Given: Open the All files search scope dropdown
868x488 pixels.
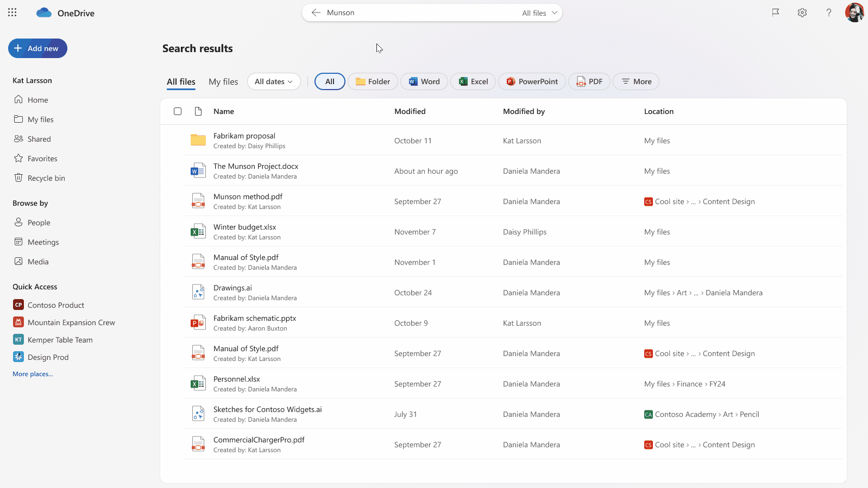Looking at the screenshot, I should click(x=540, y=13).
